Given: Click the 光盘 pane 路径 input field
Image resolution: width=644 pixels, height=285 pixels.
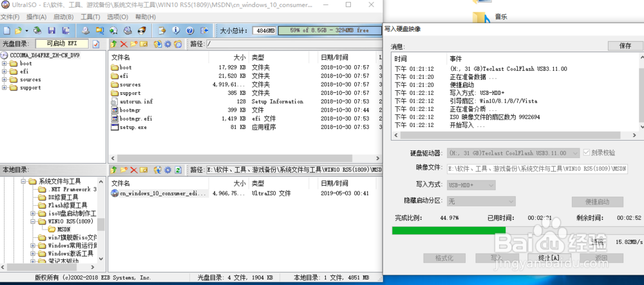Looking at the screenshot, I should coord(294,44).
